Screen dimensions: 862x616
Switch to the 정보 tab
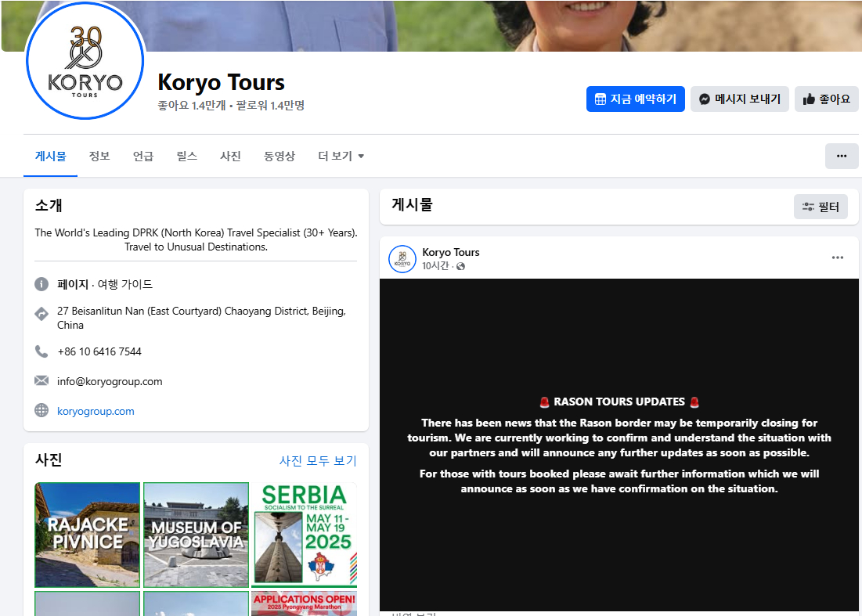(99, 156)
